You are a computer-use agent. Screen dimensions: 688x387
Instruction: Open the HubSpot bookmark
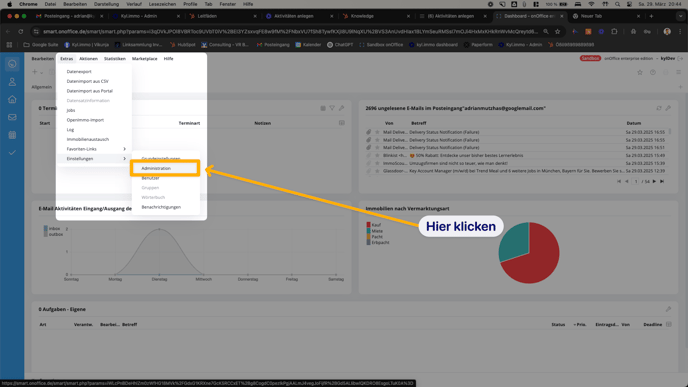pyautogui.click(x=183, y=44)
